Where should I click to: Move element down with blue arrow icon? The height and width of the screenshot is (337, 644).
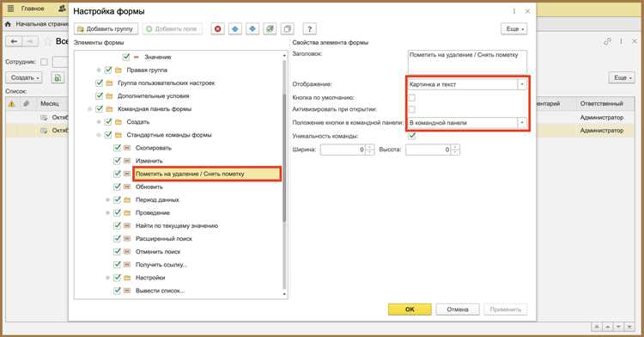252,28
